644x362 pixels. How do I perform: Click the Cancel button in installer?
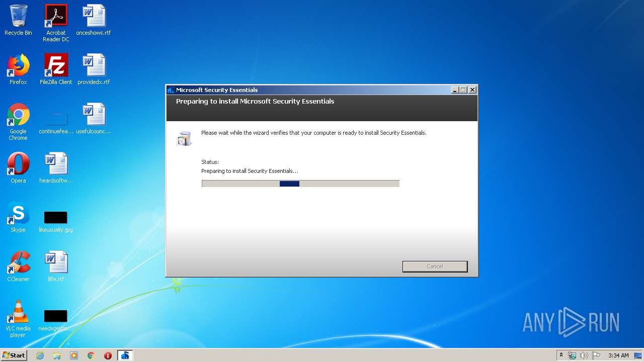click(435, 266)
